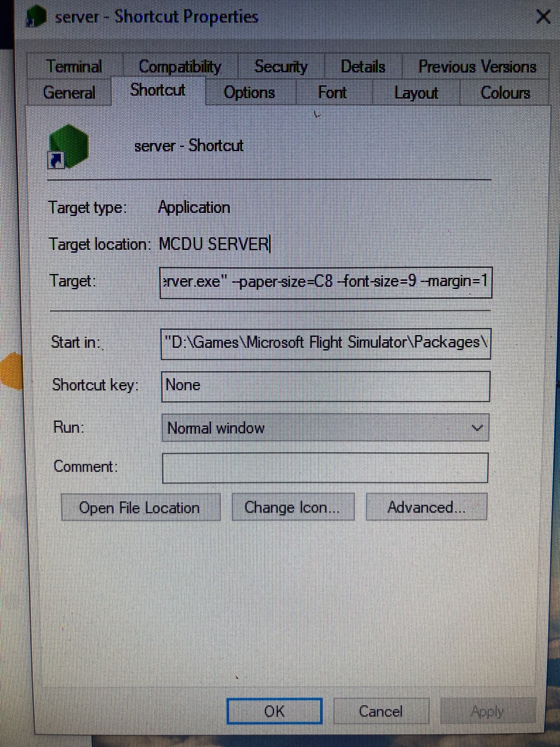
Task: Open the Previous Versions tab
Action: click(477, 67)
